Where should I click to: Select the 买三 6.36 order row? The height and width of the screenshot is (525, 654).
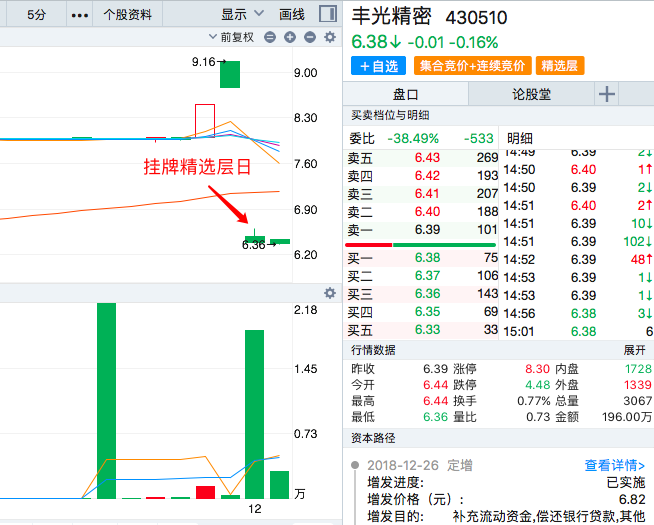[422, 294]
